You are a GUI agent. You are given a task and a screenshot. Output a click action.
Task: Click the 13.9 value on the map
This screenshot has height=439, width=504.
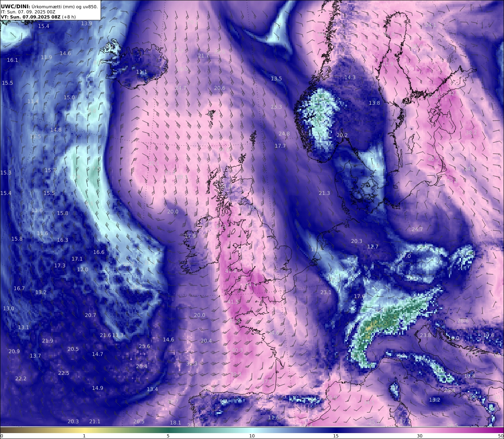click(x=87, y=23)
